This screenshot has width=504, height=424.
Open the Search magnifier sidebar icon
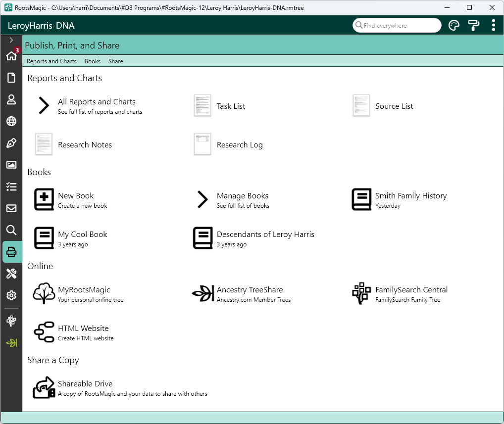pos(11,230)
